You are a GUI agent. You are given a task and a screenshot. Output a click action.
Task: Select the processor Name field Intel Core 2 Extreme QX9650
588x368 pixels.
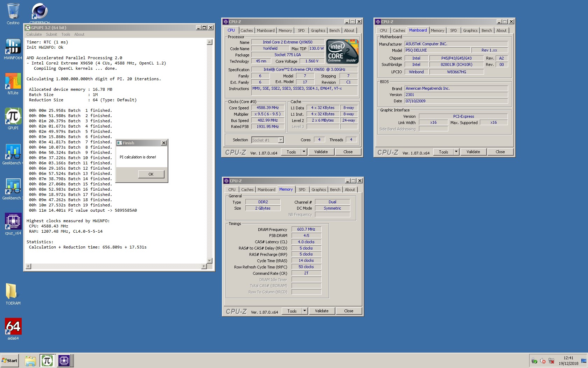tap(288, 42)
